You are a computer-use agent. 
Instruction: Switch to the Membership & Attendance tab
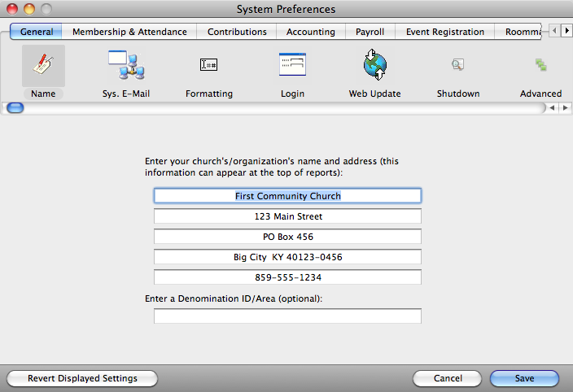pos(129,32)
